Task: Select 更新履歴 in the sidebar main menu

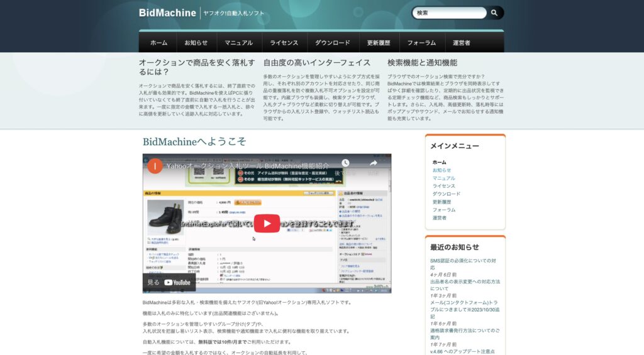Action: click(x=441, y=202)
